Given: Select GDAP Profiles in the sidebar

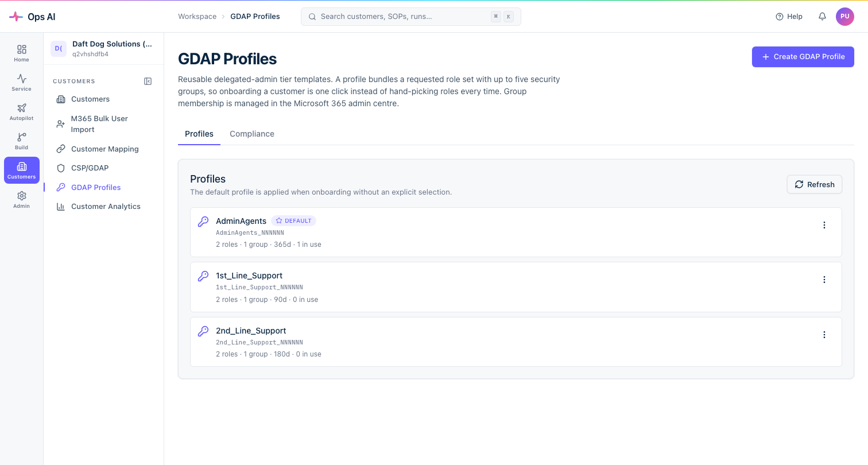Looking at the screenshot, I should 103,187.
